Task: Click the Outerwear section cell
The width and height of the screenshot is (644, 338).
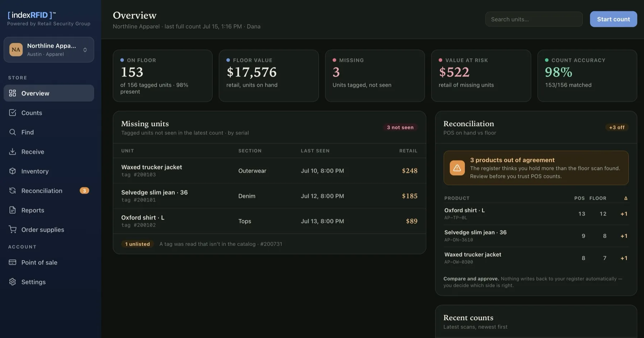Action: tap(252, 171)
